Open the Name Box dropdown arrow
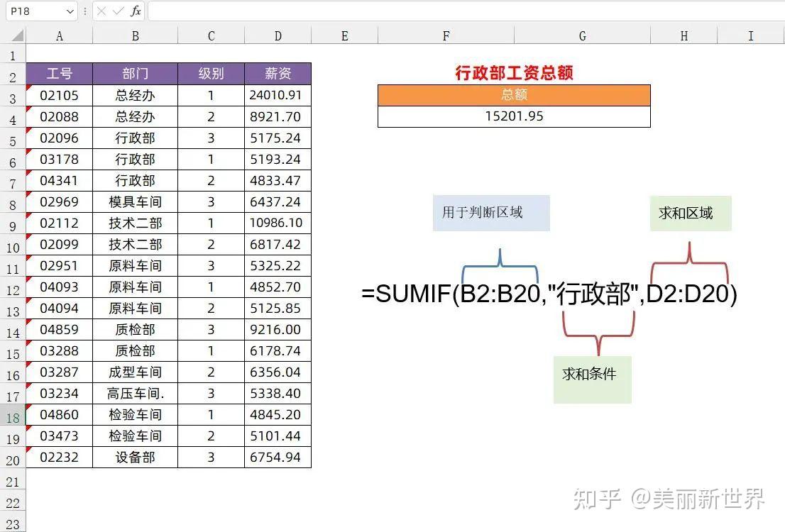This screenshot has width=785, height=532. [70, 11]
